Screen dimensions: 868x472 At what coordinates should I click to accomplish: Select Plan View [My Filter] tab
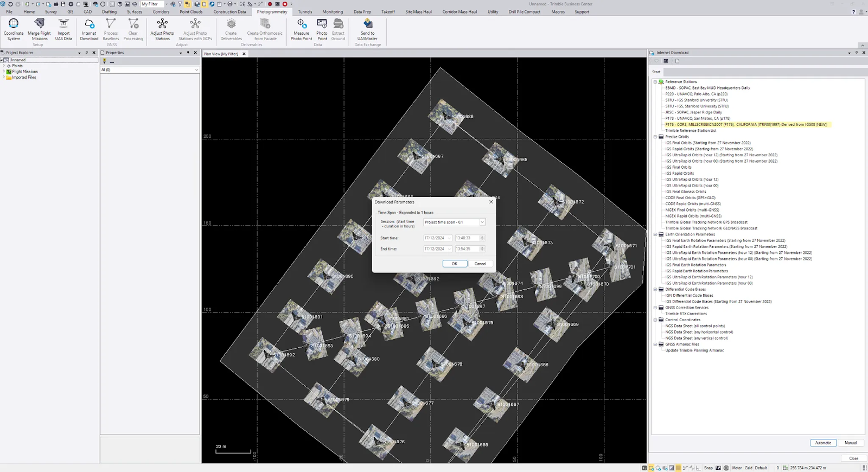[x=221, y=54]
